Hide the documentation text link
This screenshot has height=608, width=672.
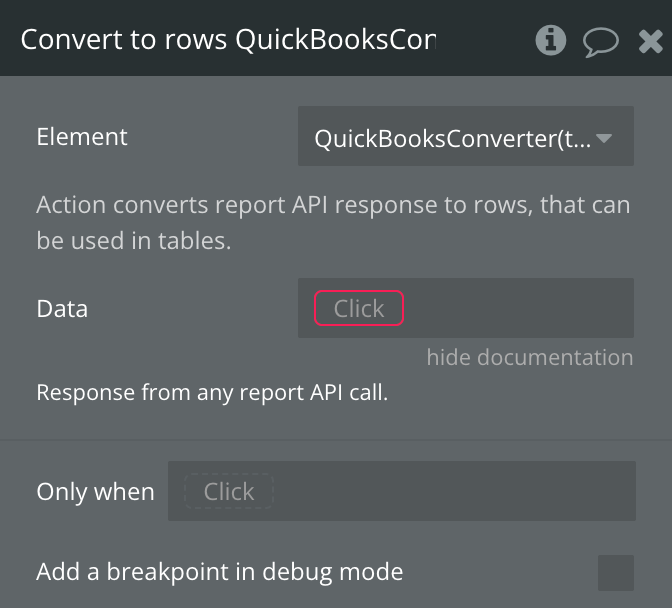(529, 357)
